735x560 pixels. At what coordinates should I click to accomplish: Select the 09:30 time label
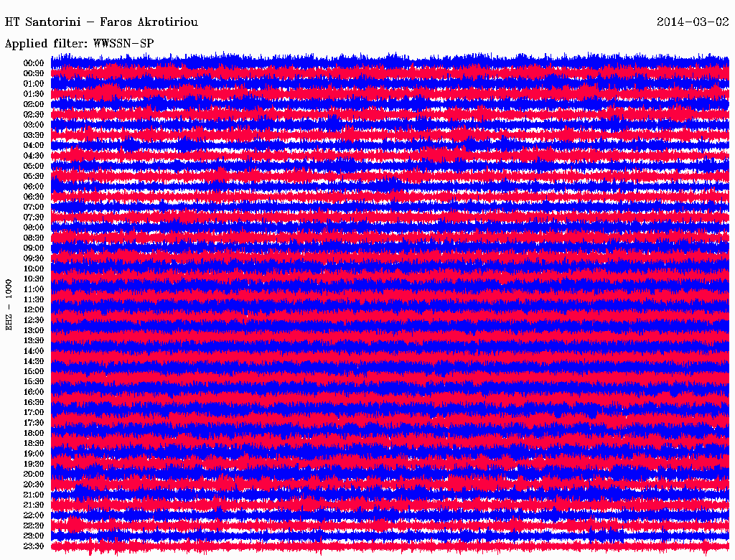[x=34, y=258]
